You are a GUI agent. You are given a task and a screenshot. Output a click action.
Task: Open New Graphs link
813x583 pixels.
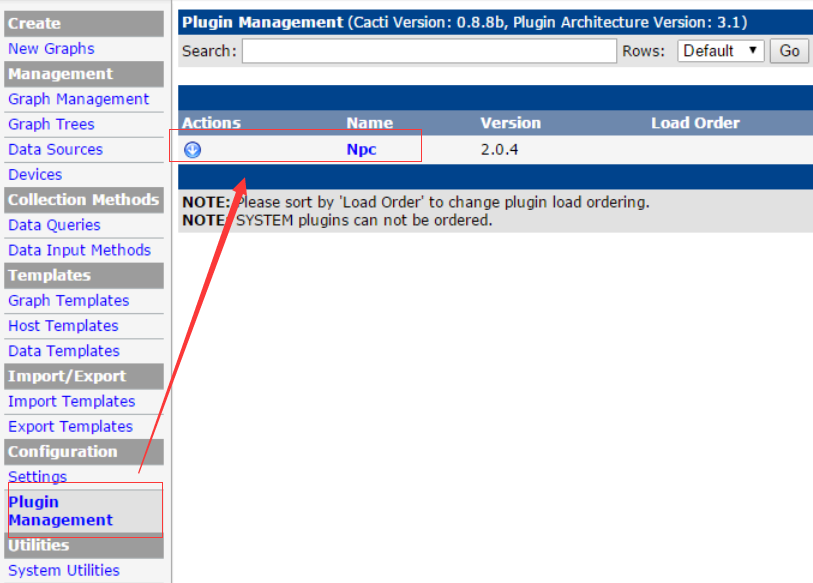pyautogui.click(x=51, y=49)
